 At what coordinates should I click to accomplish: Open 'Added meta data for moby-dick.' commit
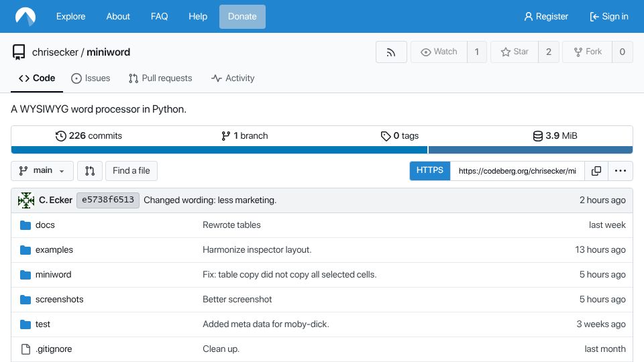point(266,324)
